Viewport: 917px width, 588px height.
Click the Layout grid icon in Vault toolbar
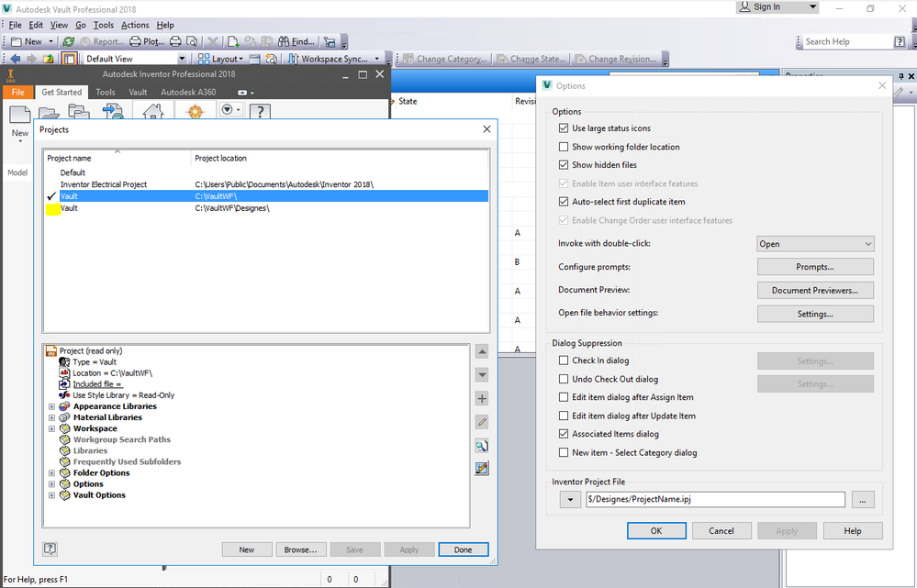pyautogui.click(x=204, y=59)
